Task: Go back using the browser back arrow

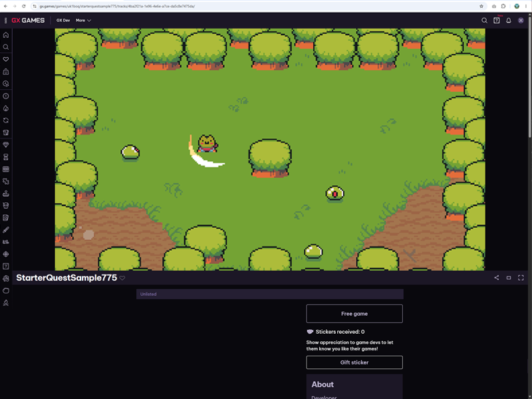Action: click(x=6, y=6)
